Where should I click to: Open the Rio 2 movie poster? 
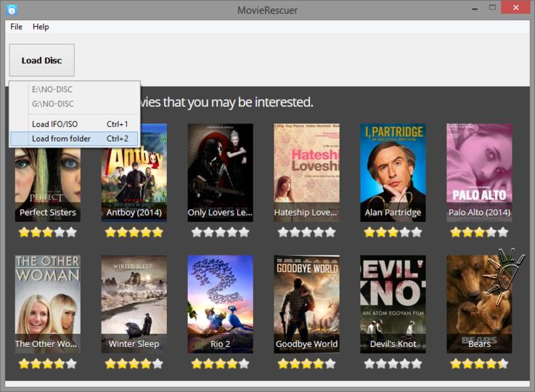click(x=221, y=304)
